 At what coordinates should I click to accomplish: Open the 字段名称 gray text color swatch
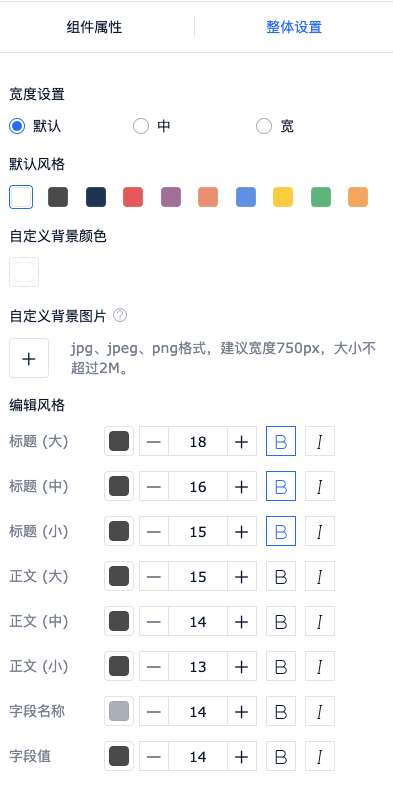[119, 711]
